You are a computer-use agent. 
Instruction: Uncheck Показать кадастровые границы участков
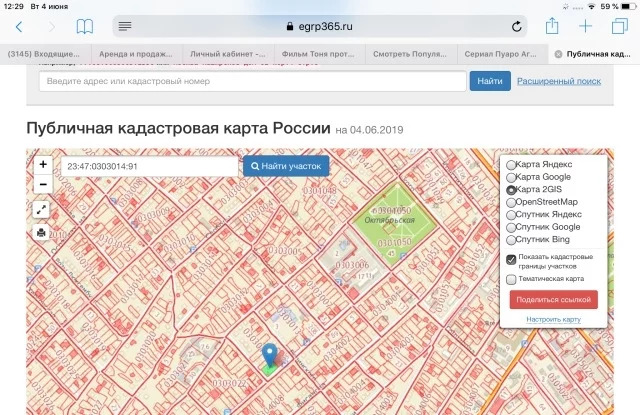(511, 260)
